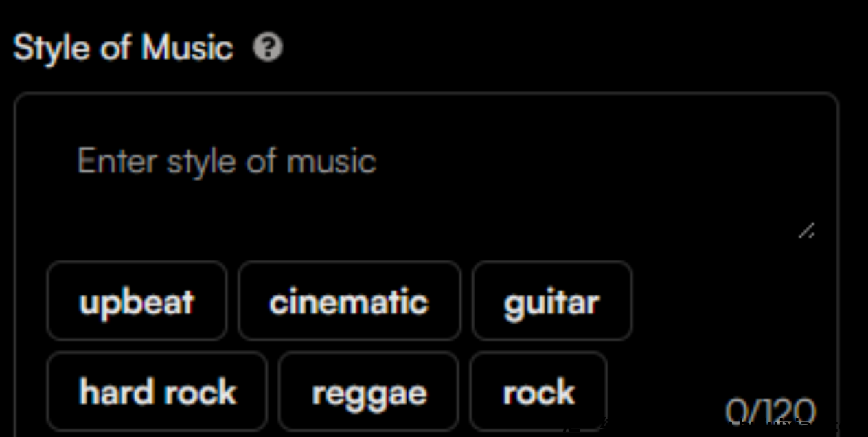Tap the reggae genre chip
The image size is (868, 437).
coord(368,392)
